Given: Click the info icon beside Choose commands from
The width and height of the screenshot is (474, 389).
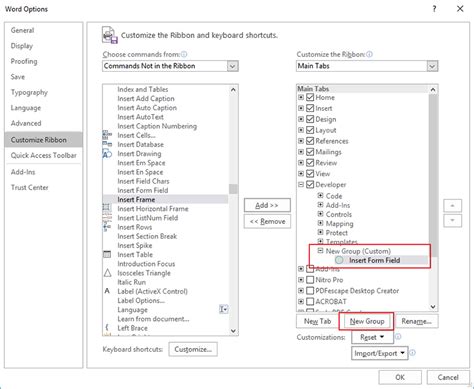Looking at the screenshot, I should tap(184, 54).
